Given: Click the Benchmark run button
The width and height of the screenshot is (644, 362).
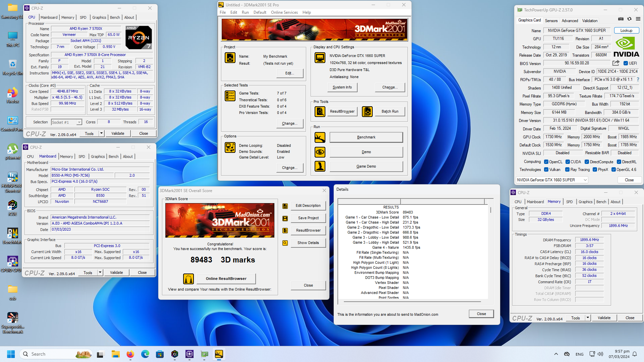Looking at the screenshot, I should [366, 137].
